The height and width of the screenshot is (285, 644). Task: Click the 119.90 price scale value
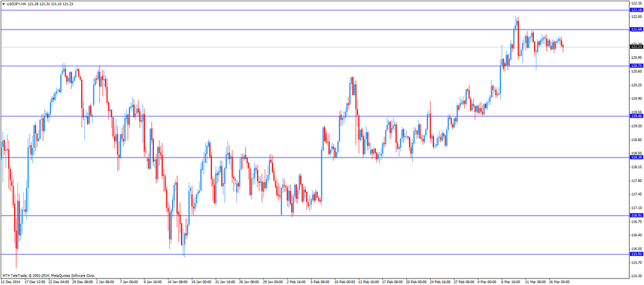(636, 98)
